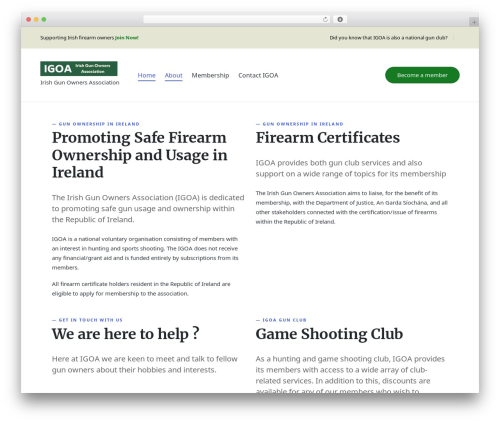Open the Home menu item
This screenshot has height=423, width=500.
pyautogui.click(x=147, y=76)
